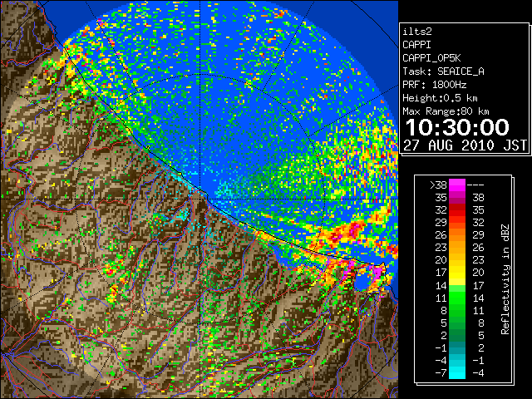Screen dimensions: 532x399
Task: Click the magenta >38 dBZ color swatch
Action: (x=457, y=185)
